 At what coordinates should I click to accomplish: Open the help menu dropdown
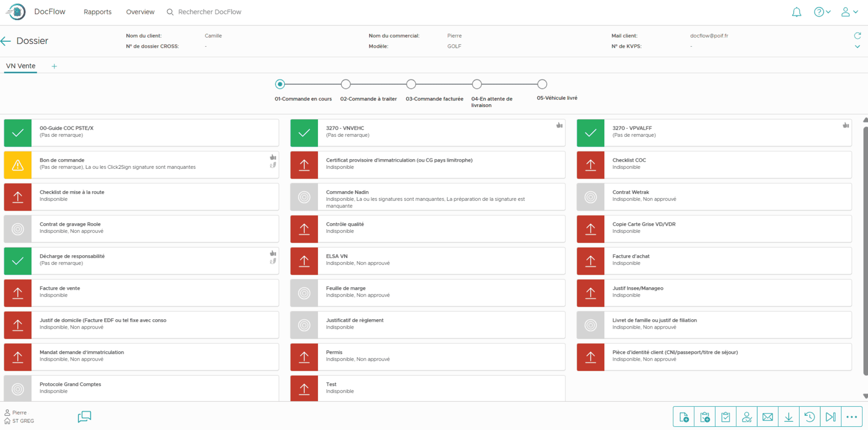click(x=822, y=12)
